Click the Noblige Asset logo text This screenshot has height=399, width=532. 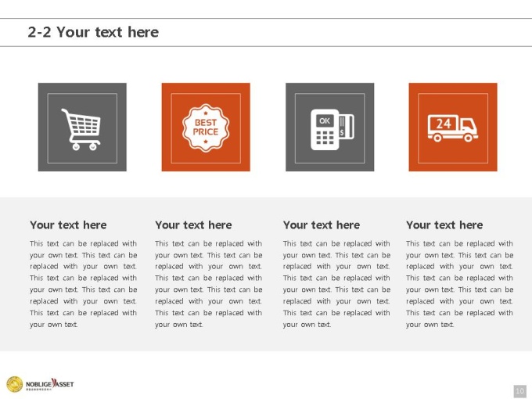coord(50,384)
